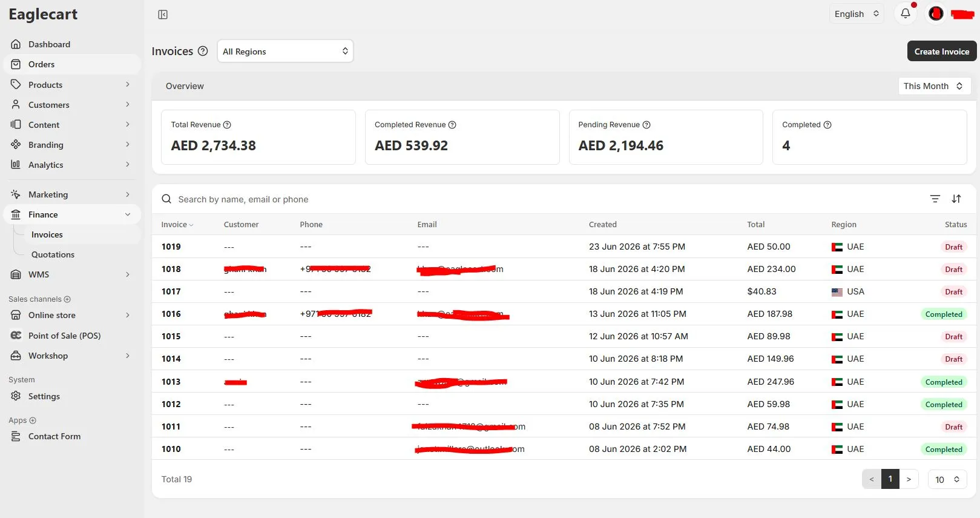The height and width of the screenshot is (518, 980).
Task: Open the This Month period dropdown
Action: [934, 86]
